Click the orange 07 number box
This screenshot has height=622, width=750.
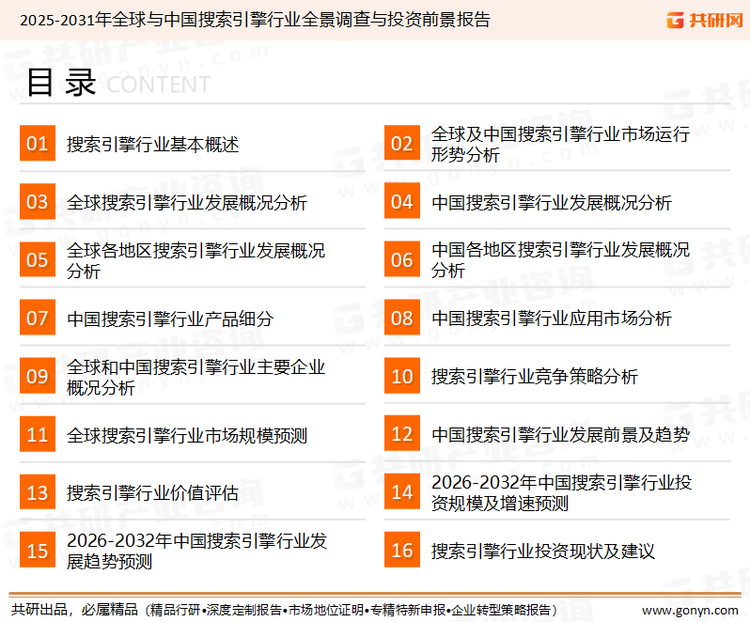[37, 318]
